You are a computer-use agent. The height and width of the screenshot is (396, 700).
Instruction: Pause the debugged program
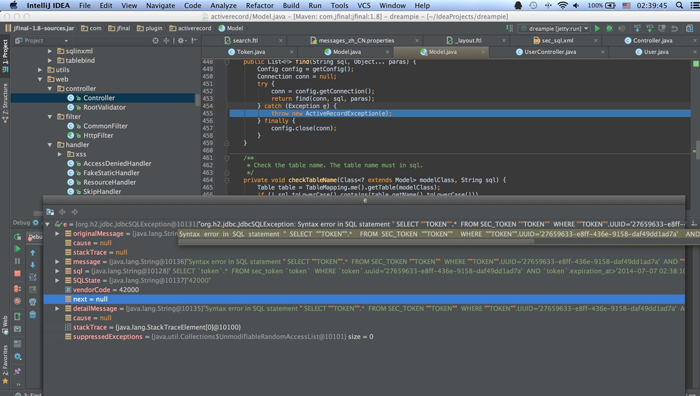point(17,261)
